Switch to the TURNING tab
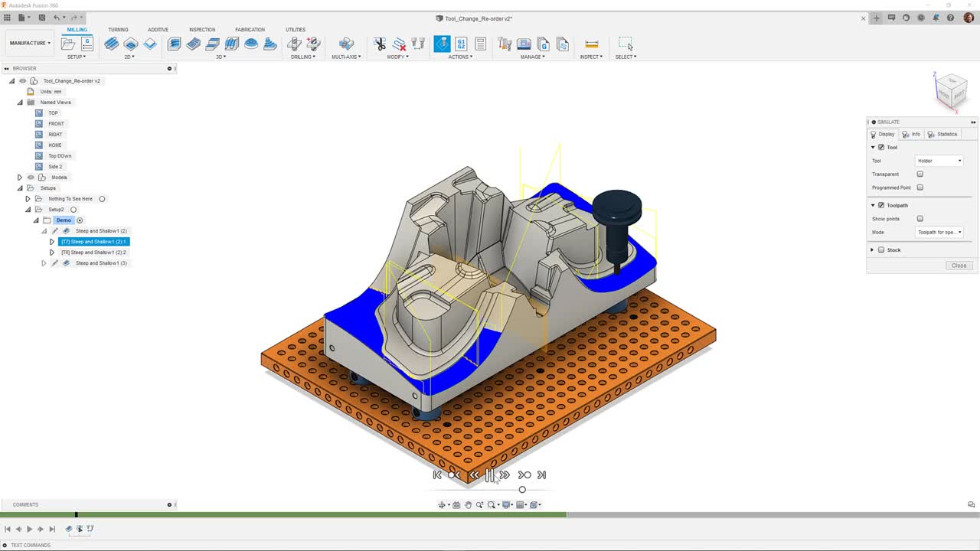This screenshot has width=980, height=551. click(118, 30)
